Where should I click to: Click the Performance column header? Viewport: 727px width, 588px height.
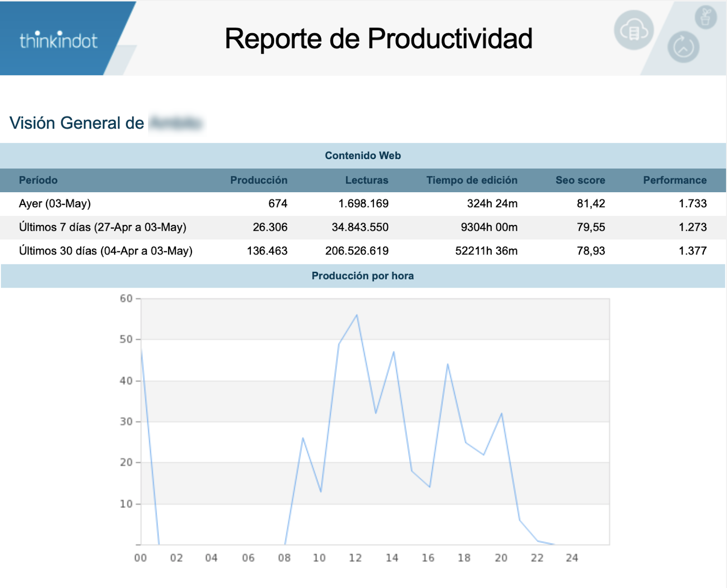point(674,180)
